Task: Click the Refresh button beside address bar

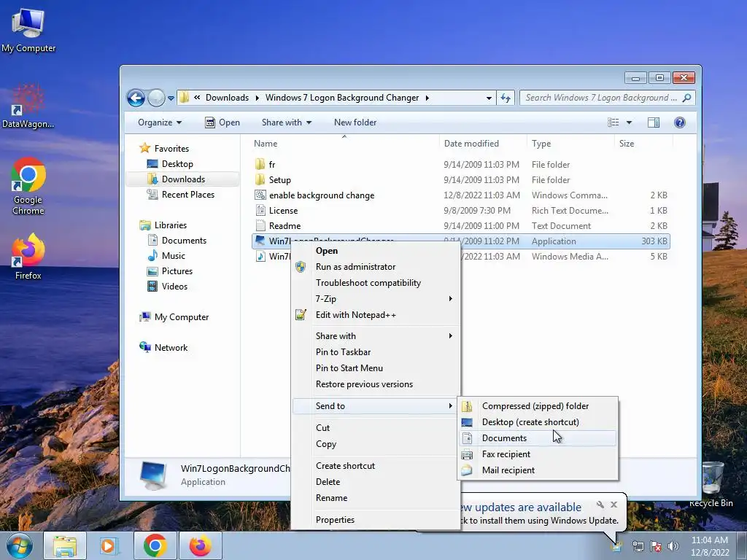Action: click(506, 98)
